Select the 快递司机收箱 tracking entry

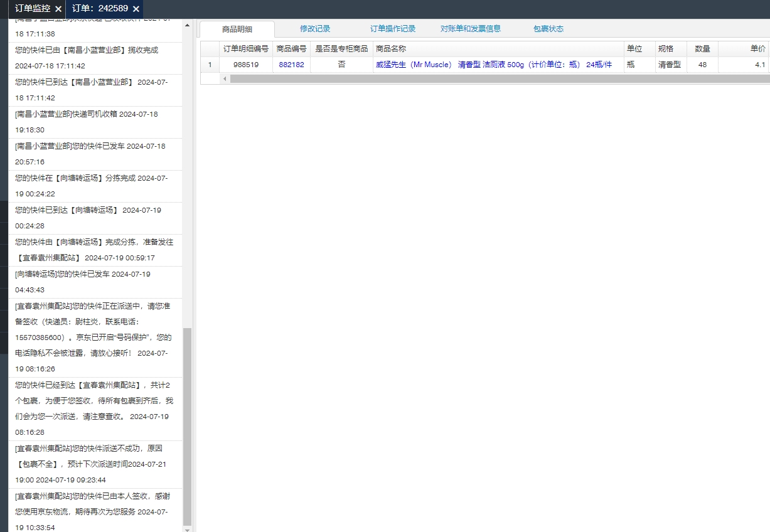click(x=95, y=122)
